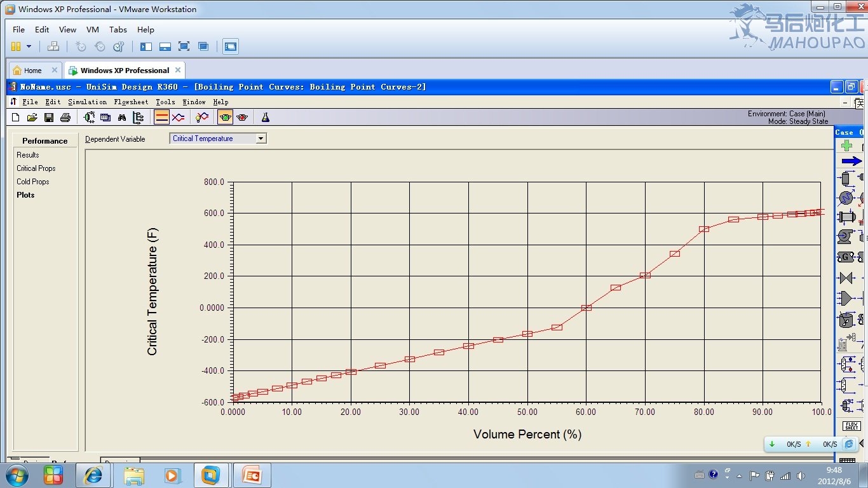Select Plots in the Performance list
Image resolution: width=868 pixels, height=488 pixels.
25,195
